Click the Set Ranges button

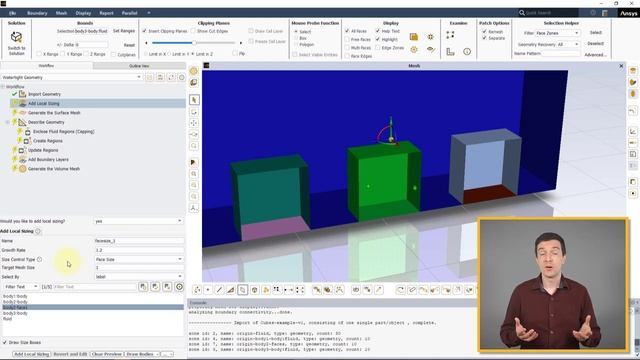(124, 31)
